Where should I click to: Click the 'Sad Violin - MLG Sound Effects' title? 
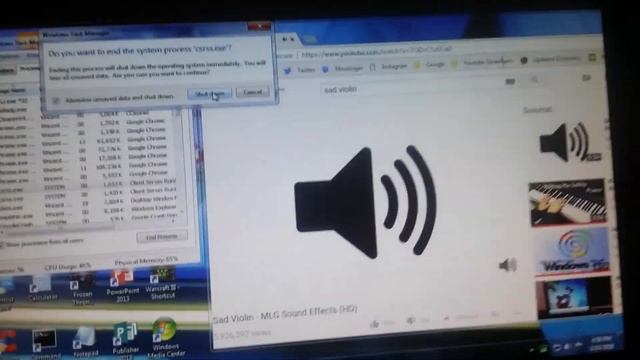pos(285,314)
